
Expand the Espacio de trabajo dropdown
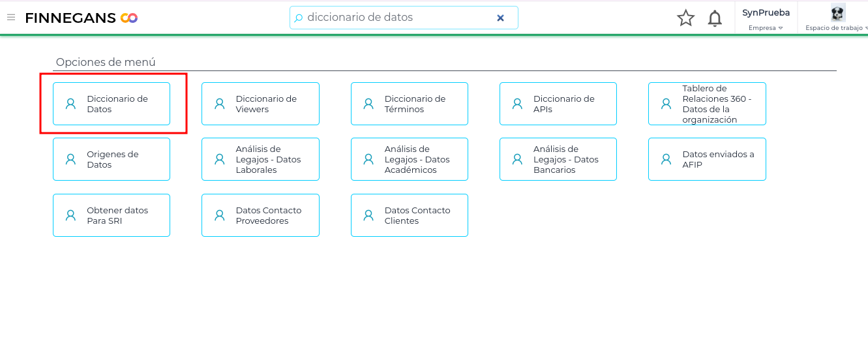tap(837, 28)
